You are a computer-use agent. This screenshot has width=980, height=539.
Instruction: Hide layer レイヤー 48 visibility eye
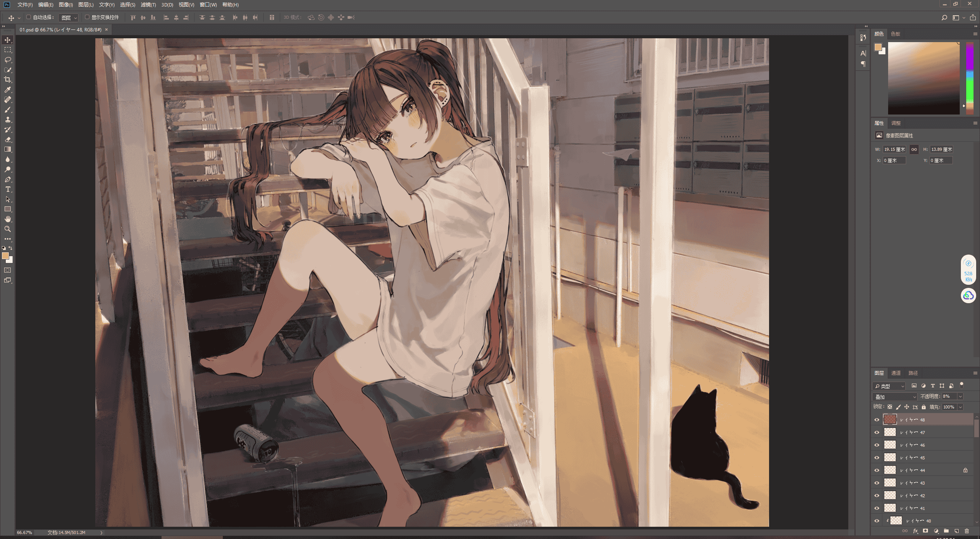(877, 420)
